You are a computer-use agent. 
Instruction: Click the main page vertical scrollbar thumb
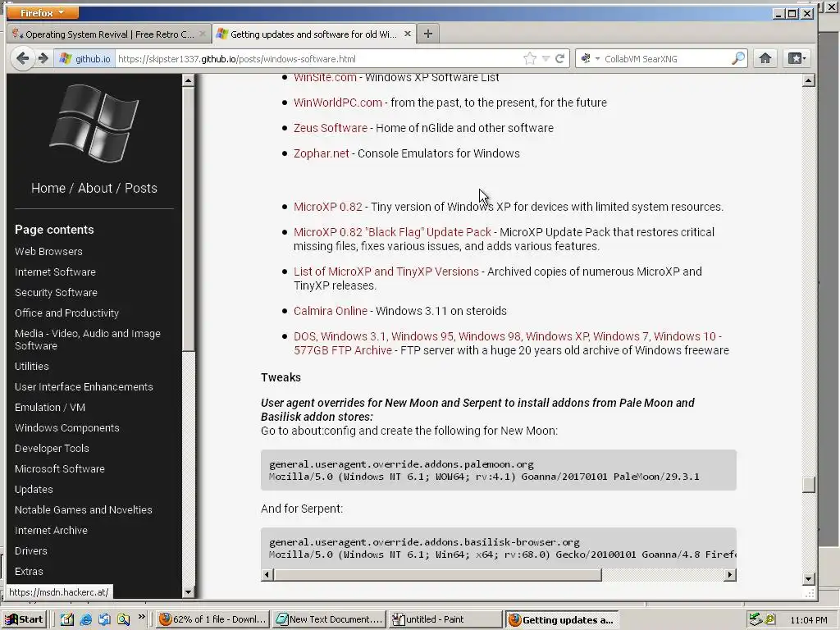coord(808,484)
